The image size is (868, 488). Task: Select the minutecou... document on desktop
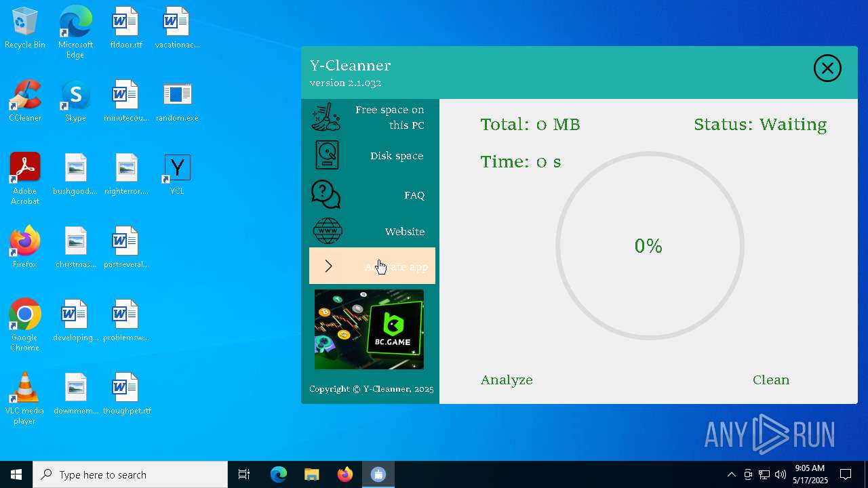click(126, 102)
